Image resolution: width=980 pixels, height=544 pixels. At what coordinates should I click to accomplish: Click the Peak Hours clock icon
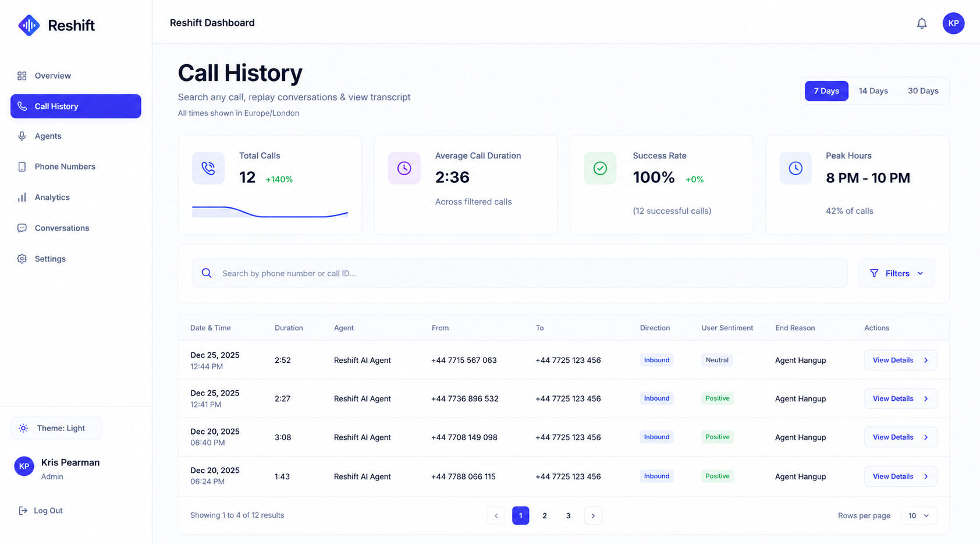796,168
